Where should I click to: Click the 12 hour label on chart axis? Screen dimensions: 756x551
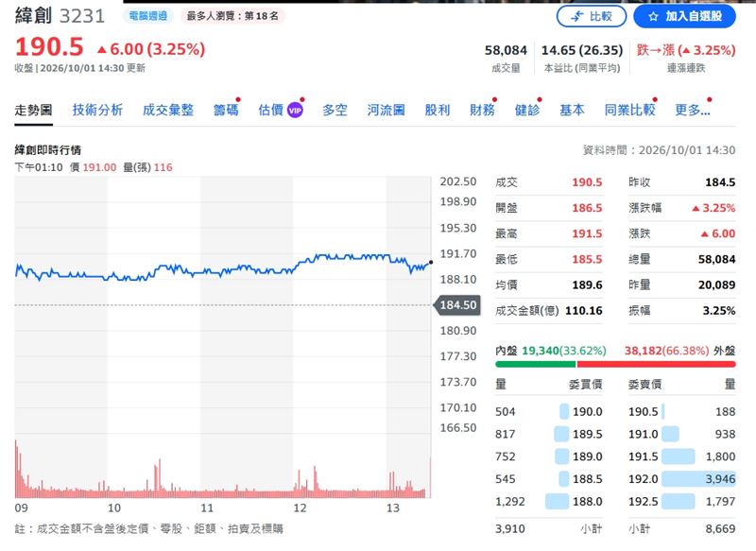click(x=300, y=508)
